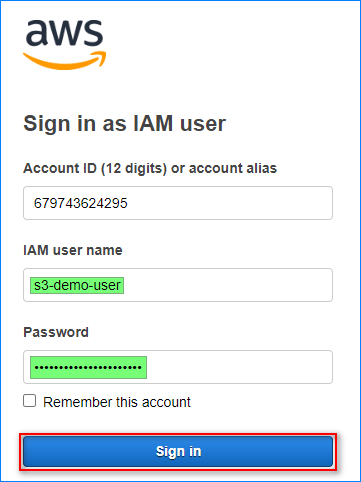Click empty space right of s3-demo-user
The height and width of the screenshot is (482, 361).
[227, 285]
